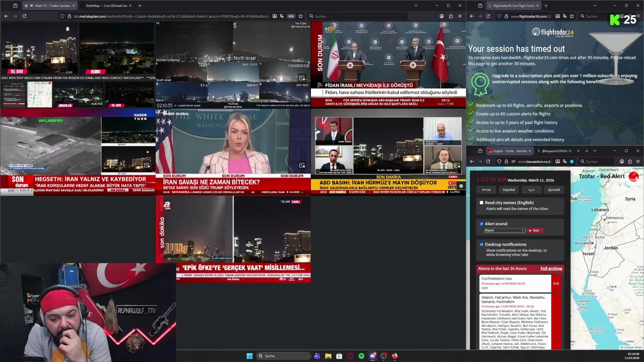
Task: Go back in the Flightradar24 window
Action: [x=472, y=16]
